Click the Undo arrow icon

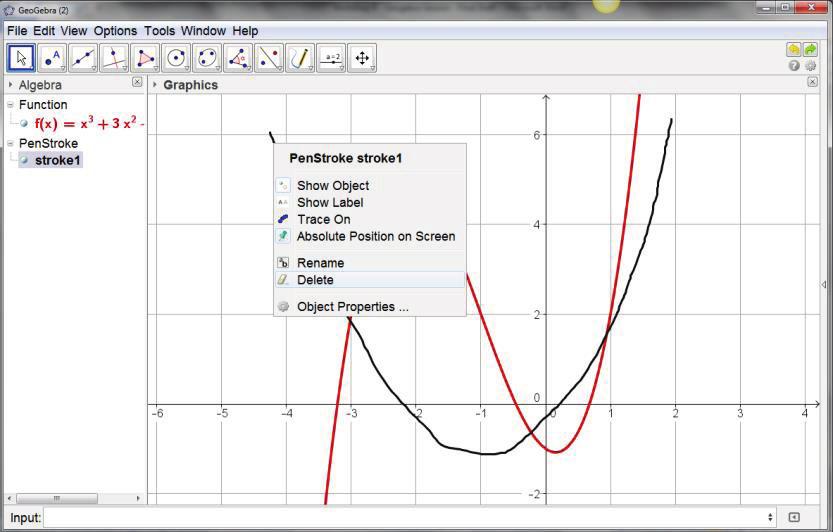(x=794, y=49)
